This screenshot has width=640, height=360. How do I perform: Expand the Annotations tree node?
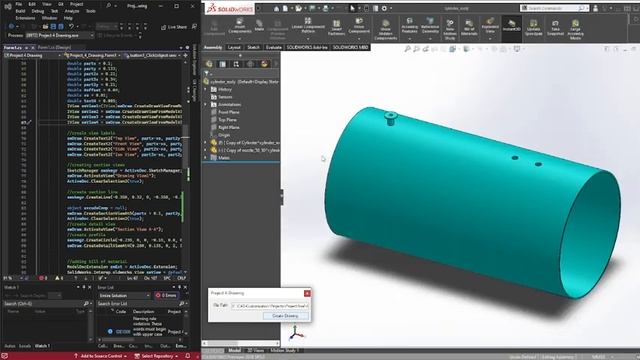coord(206,104)
